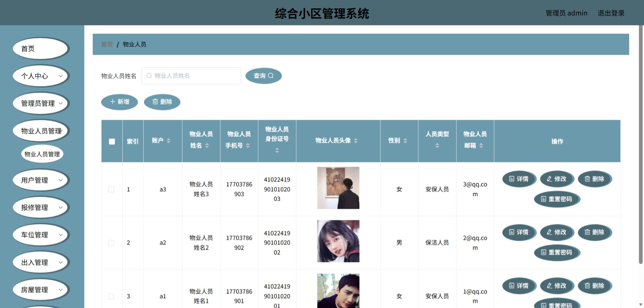Screen dimensions: 644x308
Task: Go to 首页 in the sidebar
Action: coord(41,49)
